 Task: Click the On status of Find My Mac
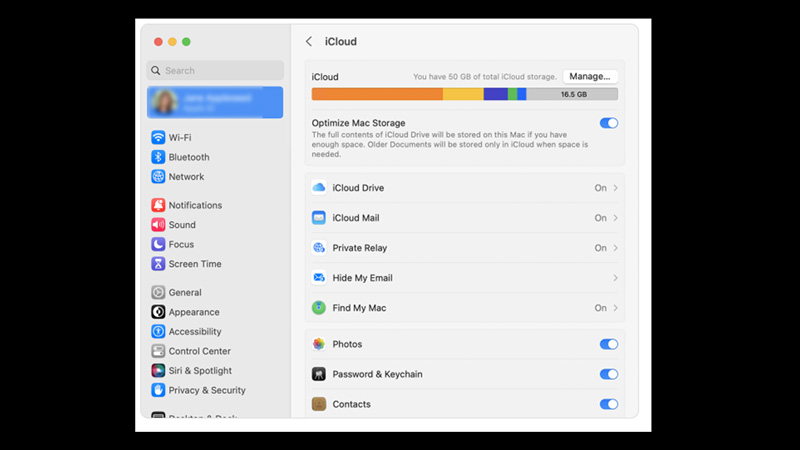pyautogui.click(x=600, y=308)
